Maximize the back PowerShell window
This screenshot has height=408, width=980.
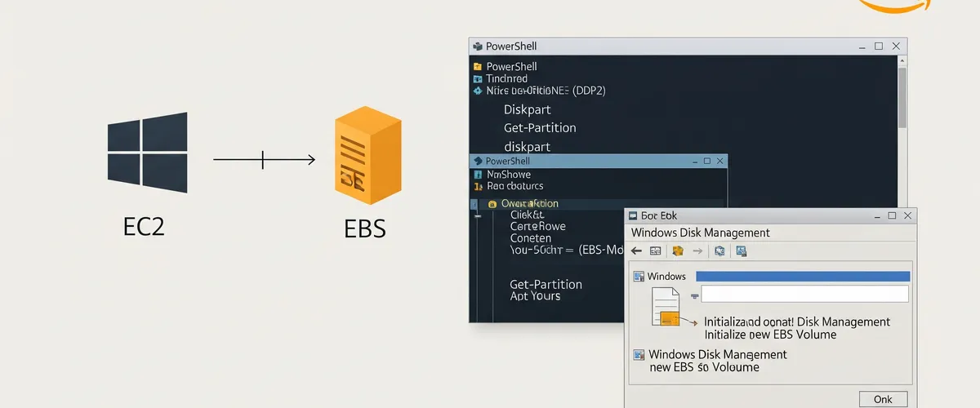(x=879, y=47)
